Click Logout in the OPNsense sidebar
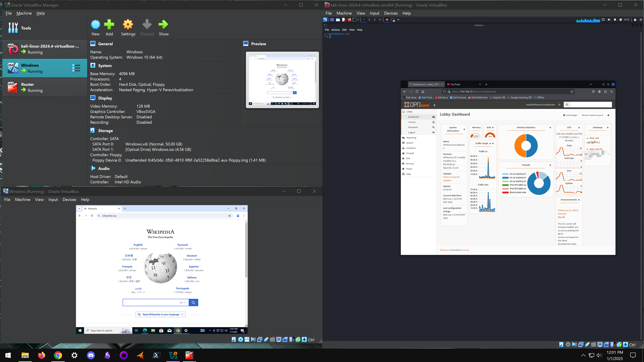Viewport: 644px width, 362px height. click(419, 132)
